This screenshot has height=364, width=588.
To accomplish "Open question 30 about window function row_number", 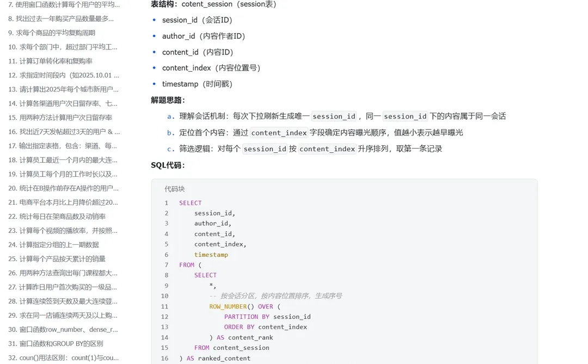I will coord(60,329).
